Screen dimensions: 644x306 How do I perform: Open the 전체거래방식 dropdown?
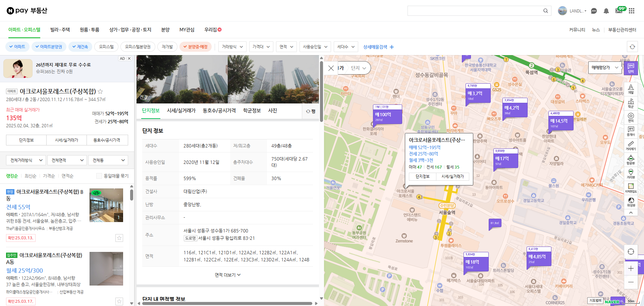pos(26,160)
